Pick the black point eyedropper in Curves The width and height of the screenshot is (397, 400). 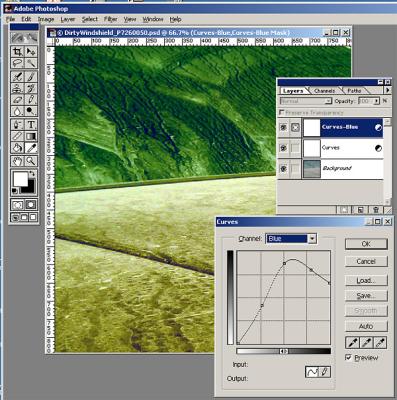(x=352, y=342)
